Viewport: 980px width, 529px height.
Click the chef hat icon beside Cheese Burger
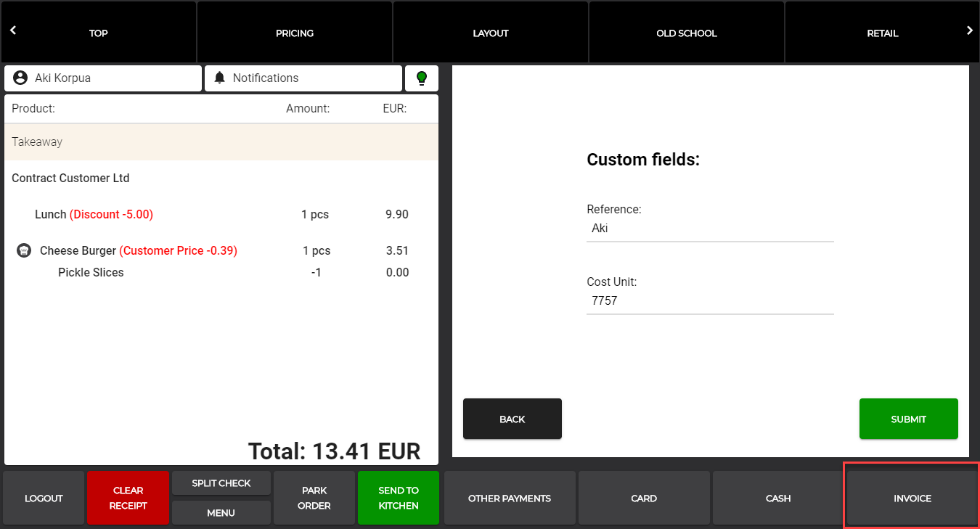click(24, 251)
